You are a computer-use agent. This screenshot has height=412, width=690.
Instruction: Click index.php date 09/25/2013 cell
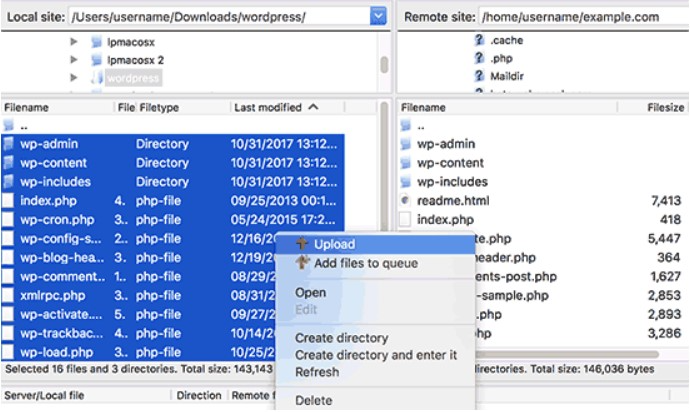[x=283, y=200]
